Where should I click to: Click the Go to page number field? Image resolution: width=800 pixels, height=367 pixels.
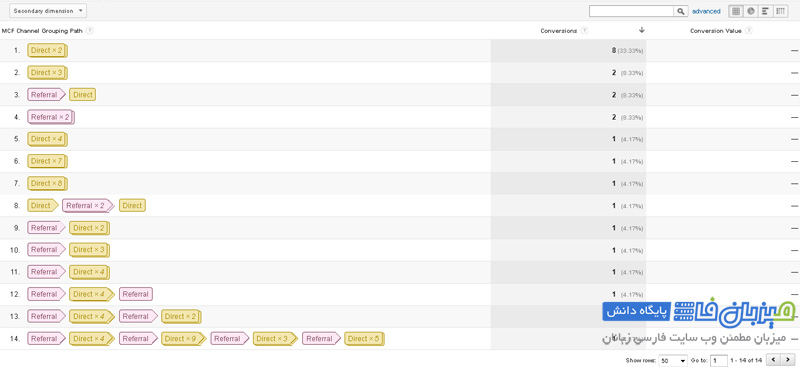719,361
